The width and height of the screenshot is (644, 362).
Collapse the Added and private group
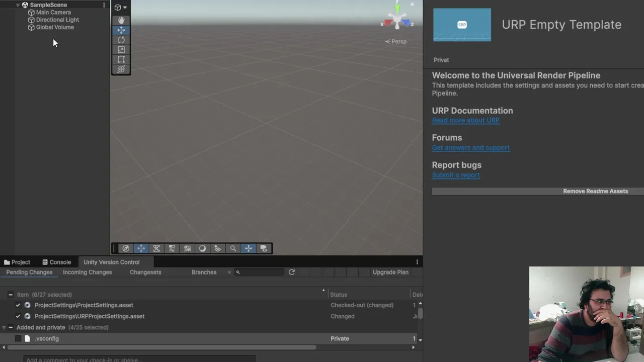4,327
